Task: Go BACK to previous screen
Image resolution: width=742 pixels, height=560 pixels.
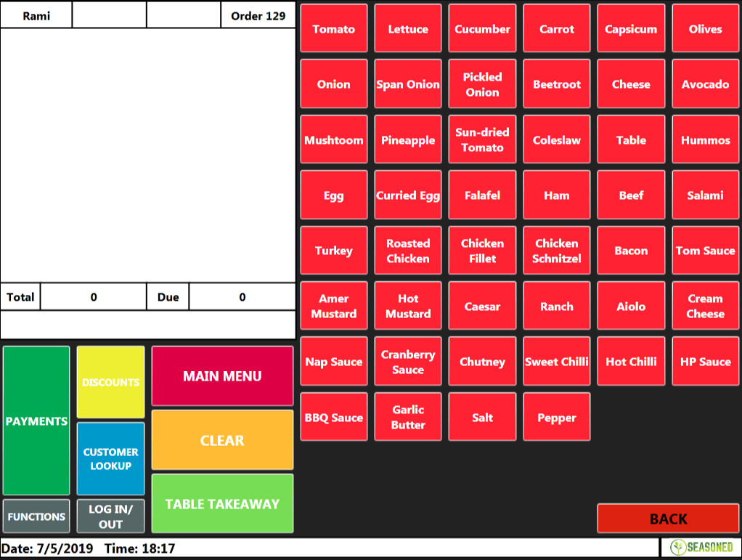Action: coord(668,519)
